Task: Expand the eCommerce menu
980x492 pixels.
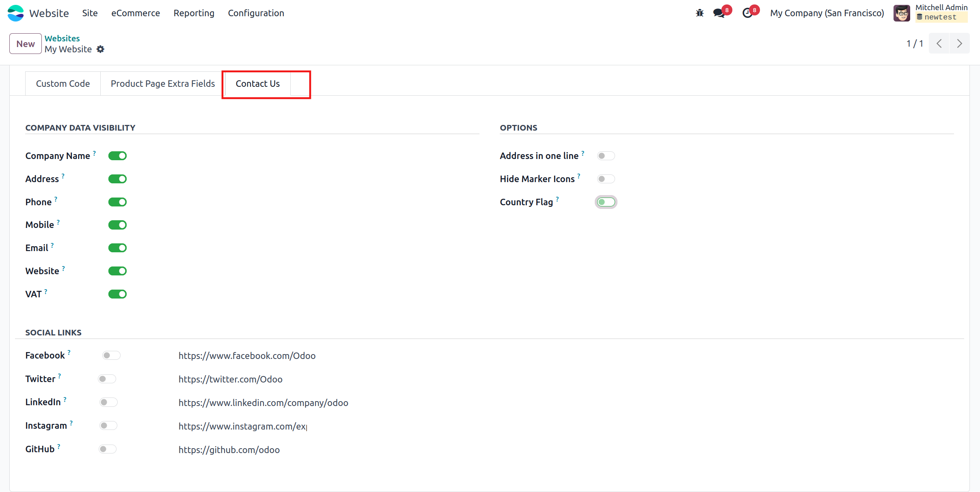Action: pos(136,13)
